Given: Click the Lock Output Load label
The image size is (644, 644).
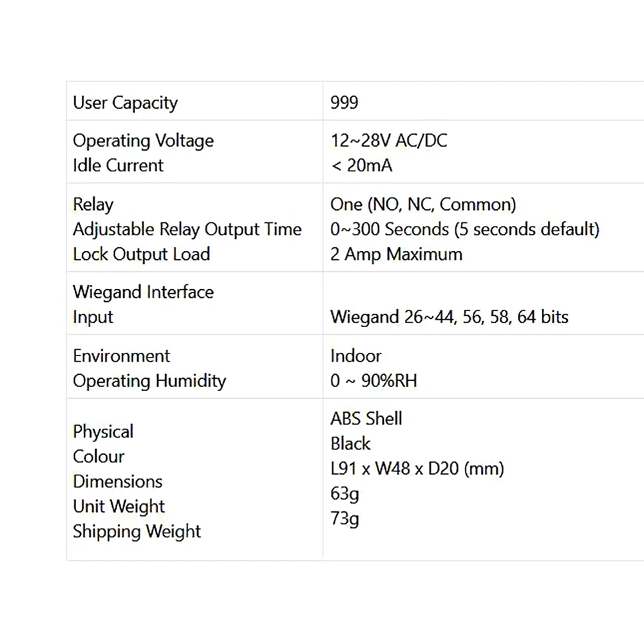Looking at the screenshot, I should [x=141, y=254].
